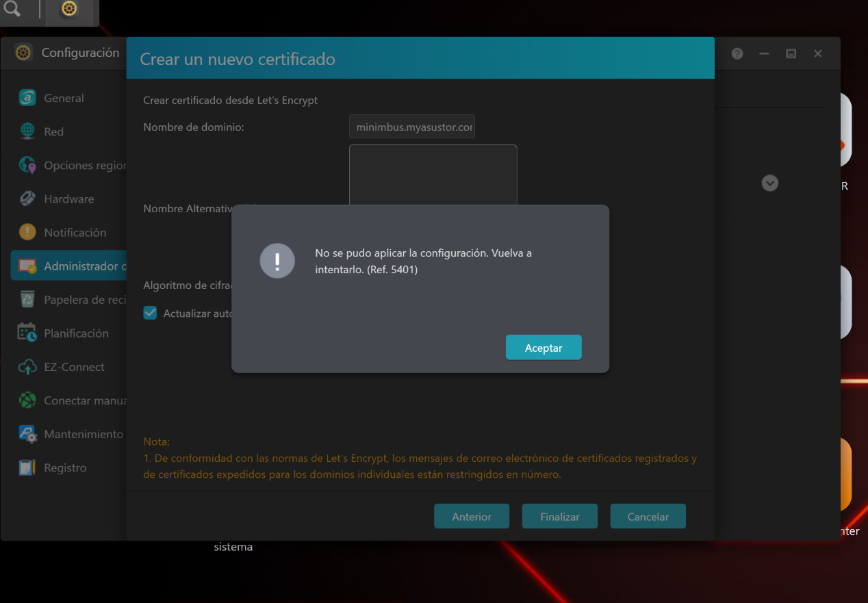Click the help question mark icon
868x603 pixels.
pos(737,53)
